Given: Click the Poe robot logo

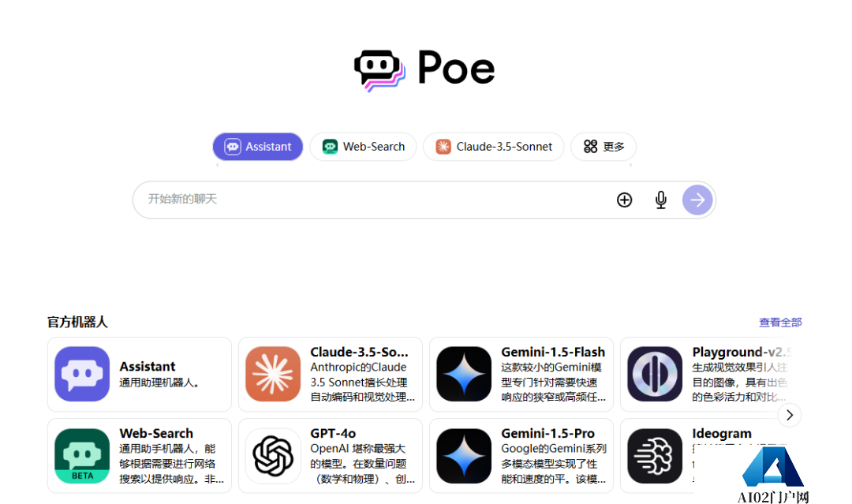Looking at the screenshot, I should pos(379,70).
